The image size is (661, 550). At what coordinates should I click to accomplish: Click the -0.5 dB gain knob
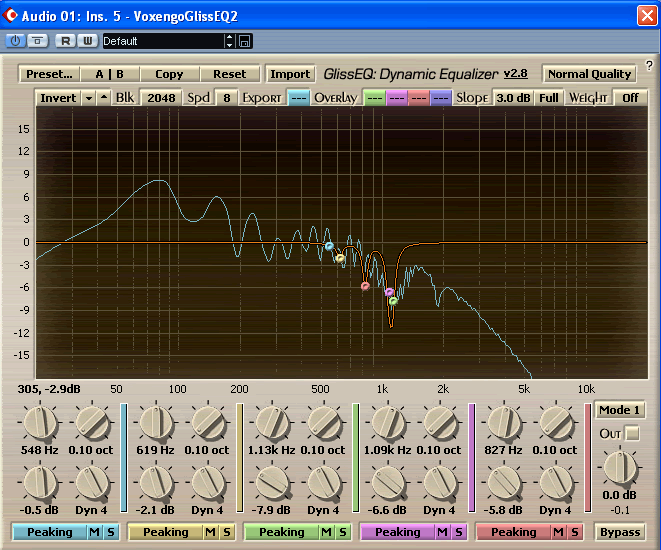(x=40, y=483)
